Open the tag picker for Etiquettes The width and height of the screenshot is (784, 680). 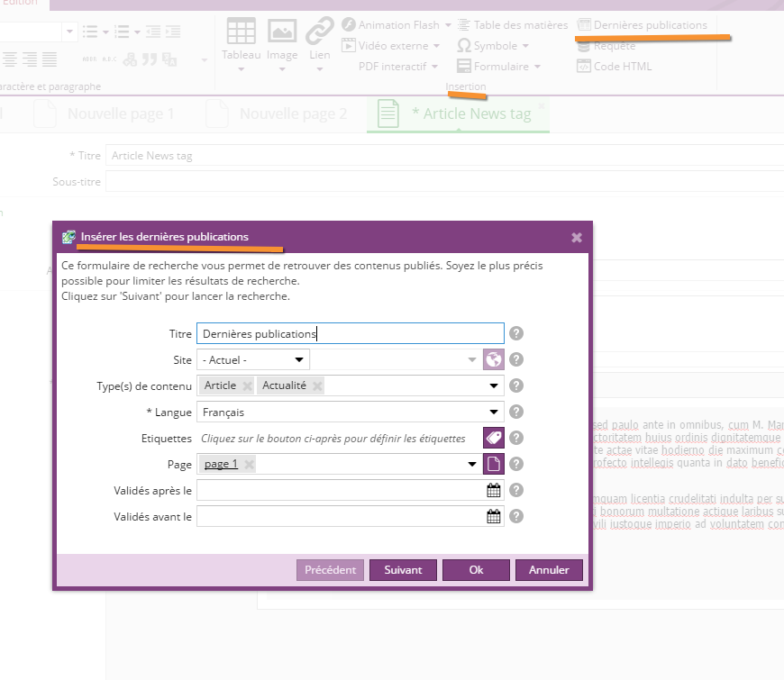(493, 439)
